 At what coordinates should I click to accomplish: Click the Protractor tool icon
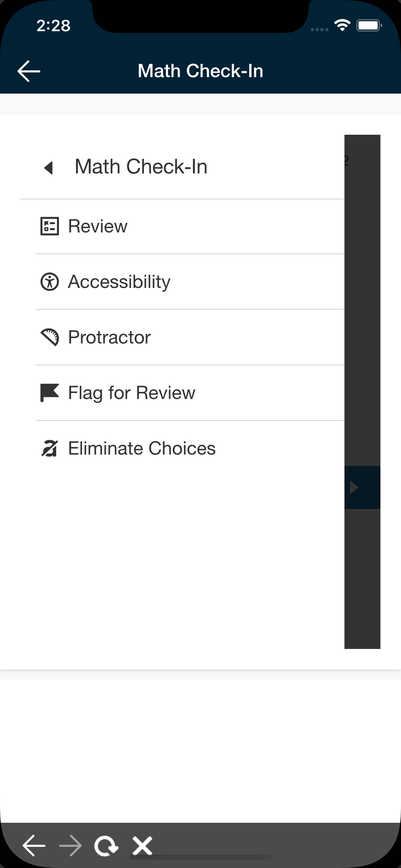(50, 337)
